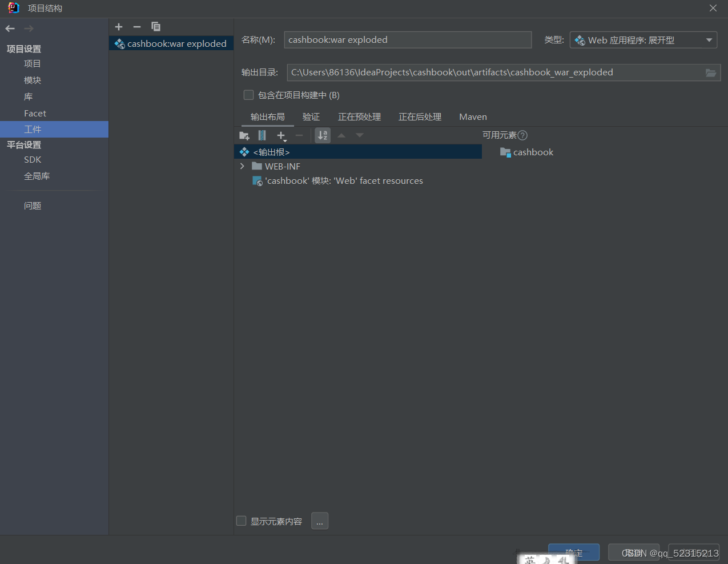Viewport: 728px width, 564px height.
Task: Create an archive in the output layout
Action: [262, 135]
